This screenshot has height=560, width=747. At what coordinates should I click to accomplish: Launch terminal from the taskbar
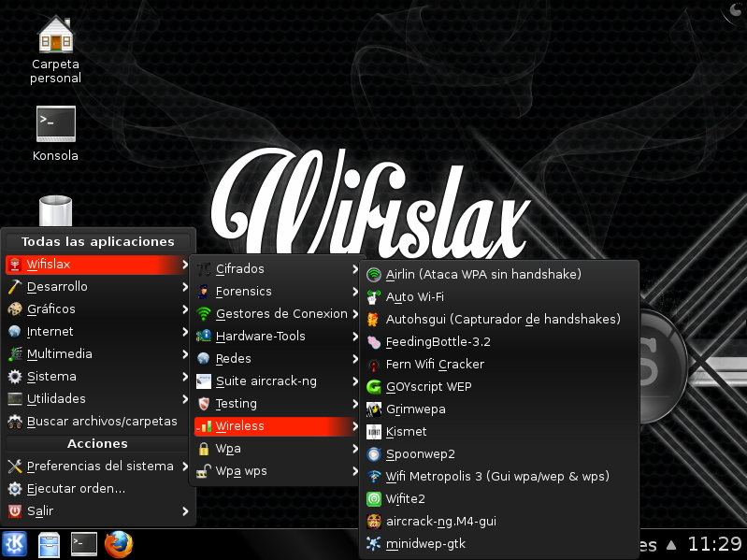(84, 544)
